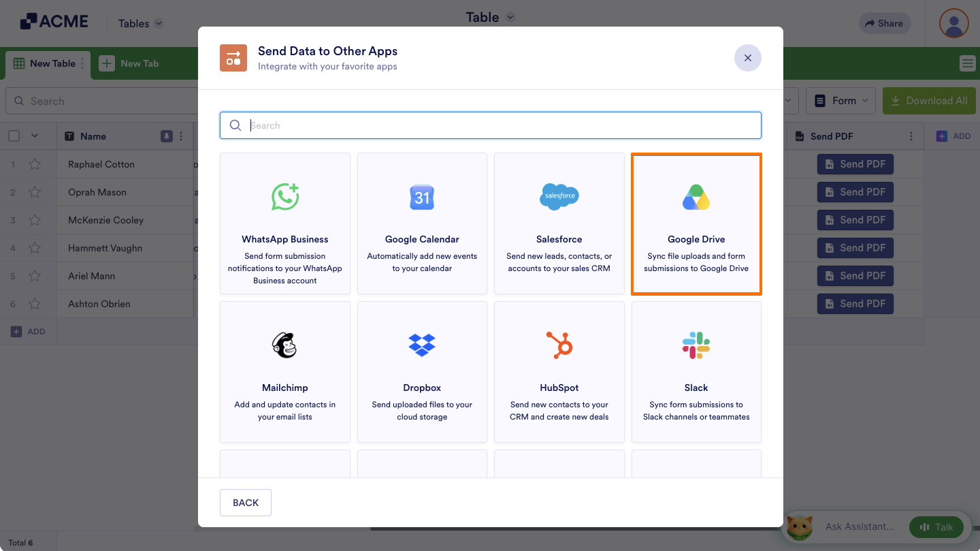This screenshot has width=980, height=551.
Task: Open the Send PDF column options menu
Action: click(911, 136)
